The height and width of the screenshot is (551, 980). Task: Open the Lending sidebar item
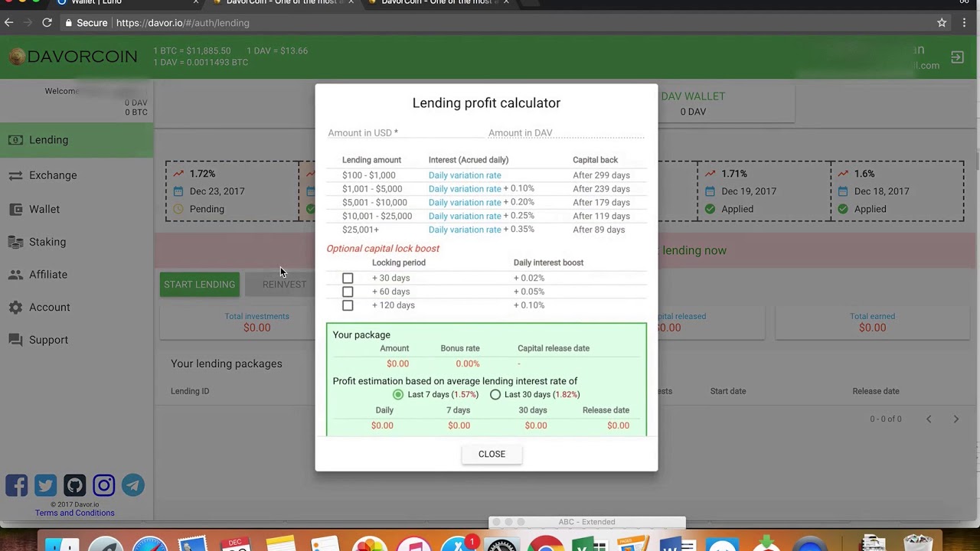(77, 140)
